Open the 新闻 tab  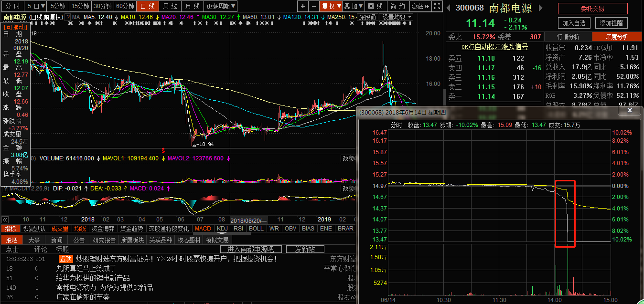click(56, 240)
